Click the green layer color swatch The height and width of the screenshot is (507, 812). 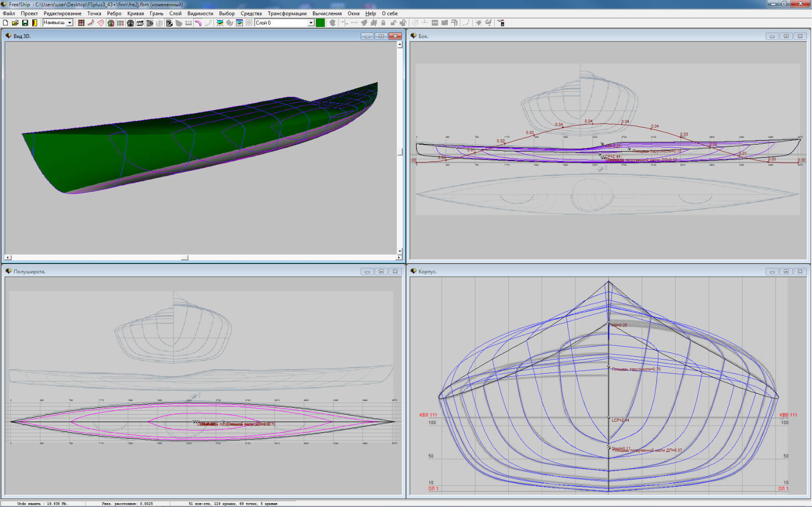tap(320, 23)
